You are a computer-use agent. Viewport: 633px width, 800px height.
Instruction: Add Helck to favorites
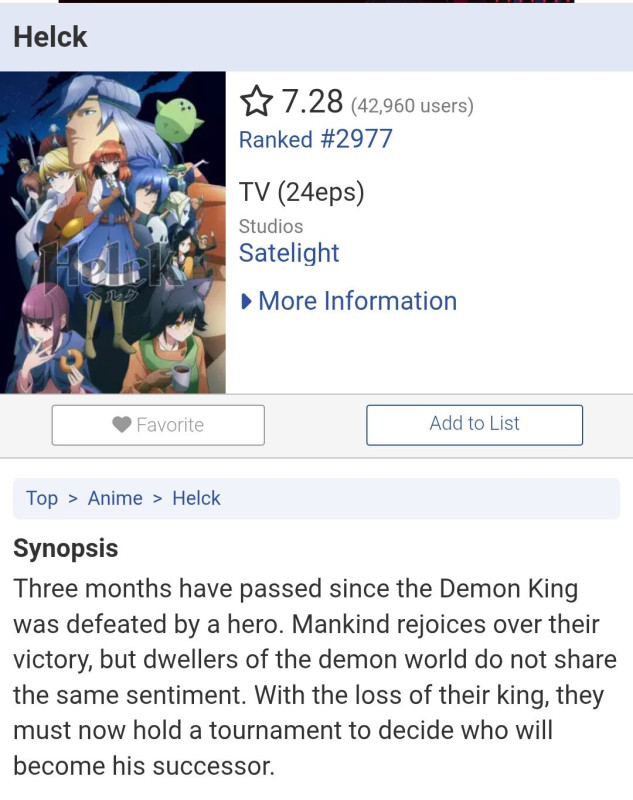(x=158, y=425)
